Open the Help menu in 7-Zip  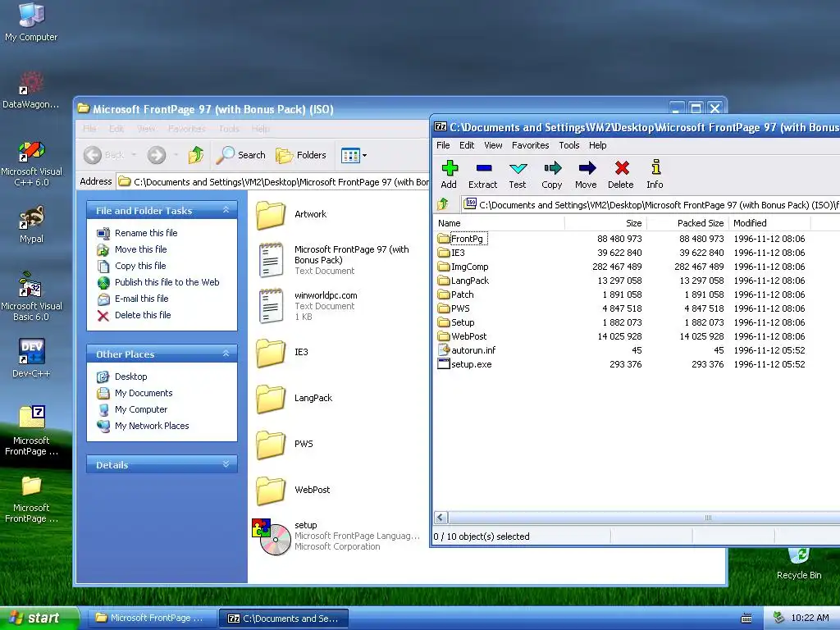click(597, 145)
